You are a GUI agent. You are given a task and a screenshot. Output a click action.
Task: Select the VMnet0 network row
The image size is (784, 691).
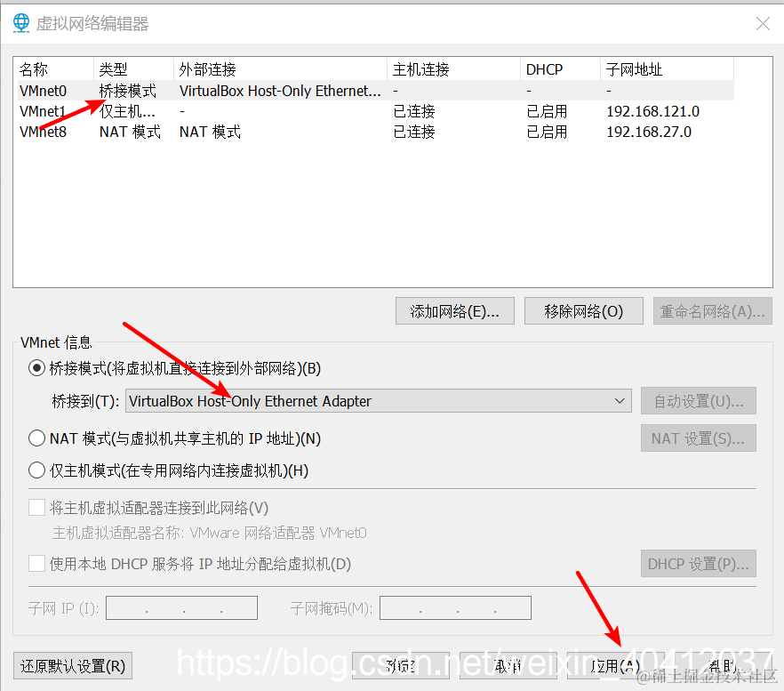click(x=375, y=91)
